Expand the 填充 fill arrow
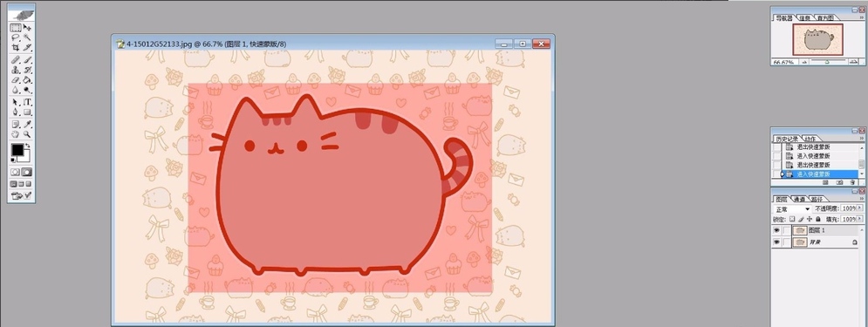The height and width of the screenshot is (327, 868). (859, 219)
